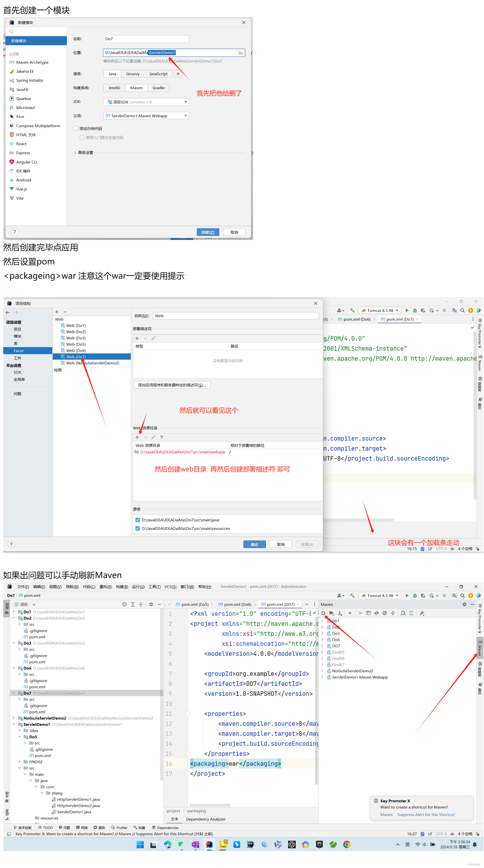Click add facet plus icon in Project Structure
The image size is (484, 868).
(57, 312)
